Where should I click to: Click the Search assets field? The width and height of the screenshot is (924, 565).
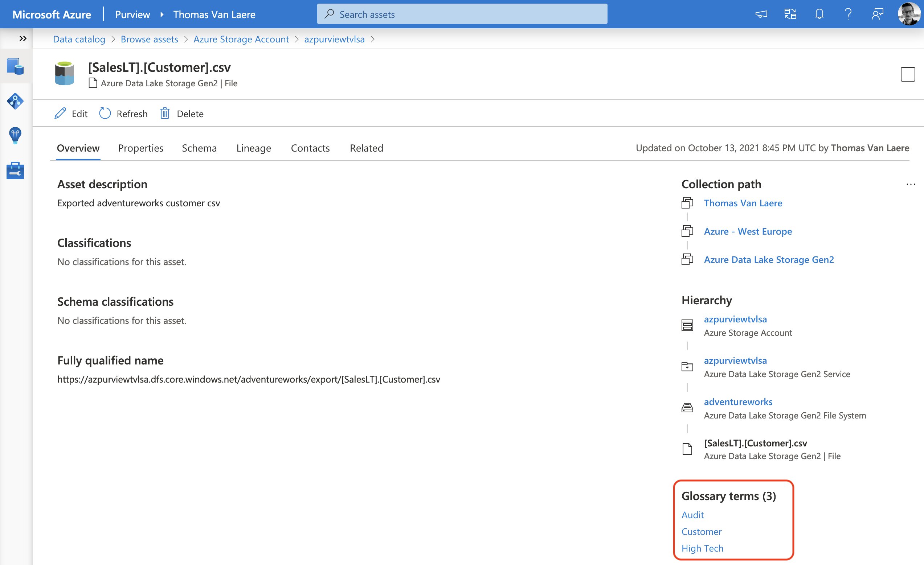tap(462, 14)
